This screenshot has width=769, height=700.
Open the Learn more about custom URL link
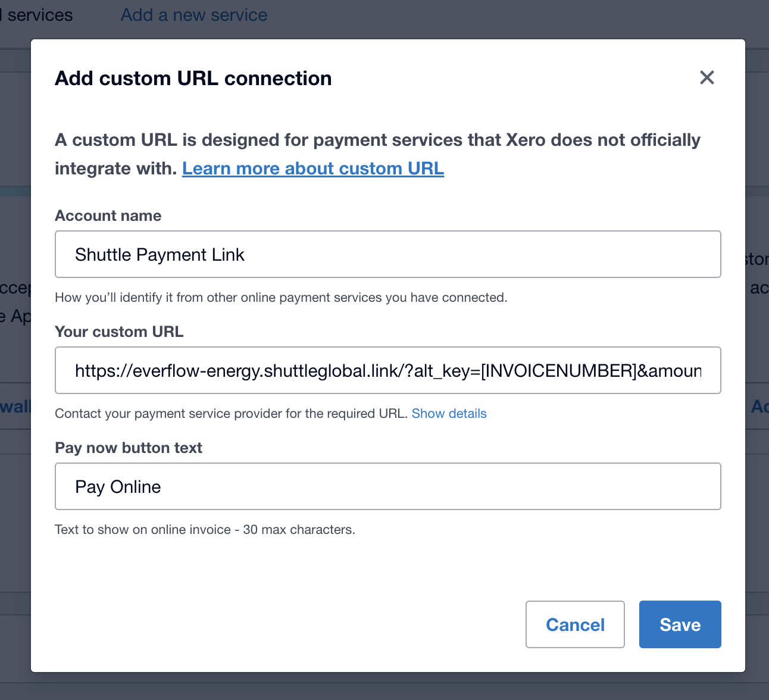click(x=313, y=168)
